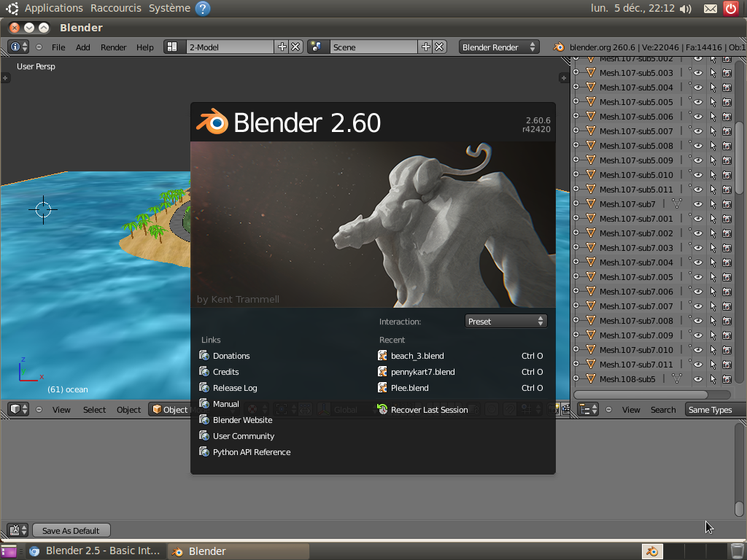
Task: Toggle visibility eye for Mesh.107-sub5.006
Action: coord(698,117)
